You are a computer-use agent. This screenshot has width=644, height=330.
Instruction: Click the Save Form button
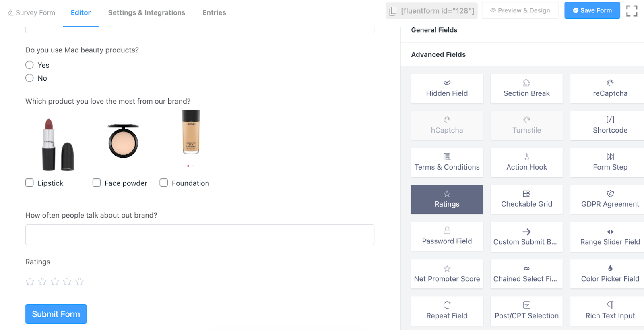tap(592, 10)
